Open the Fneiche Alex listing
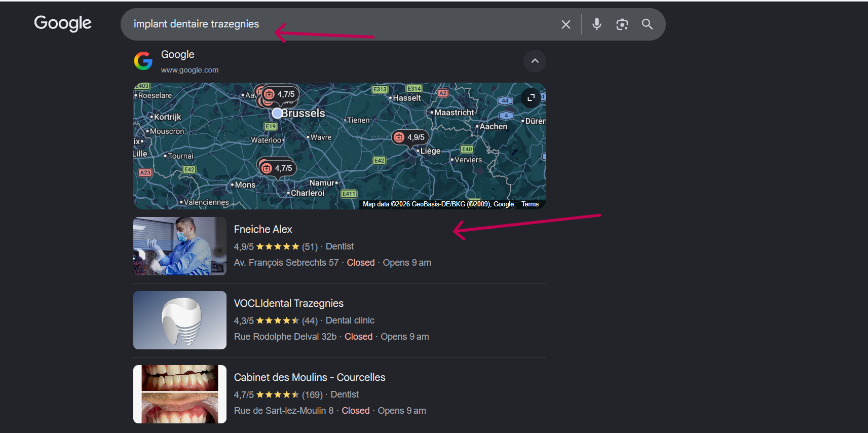 [263, 229]
